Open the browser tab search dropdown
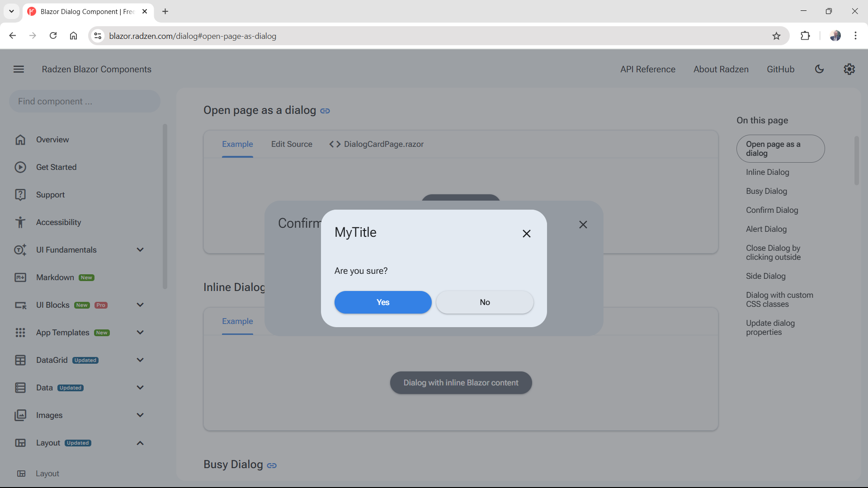This screenshot has height=488, width=868. (11, 11)
